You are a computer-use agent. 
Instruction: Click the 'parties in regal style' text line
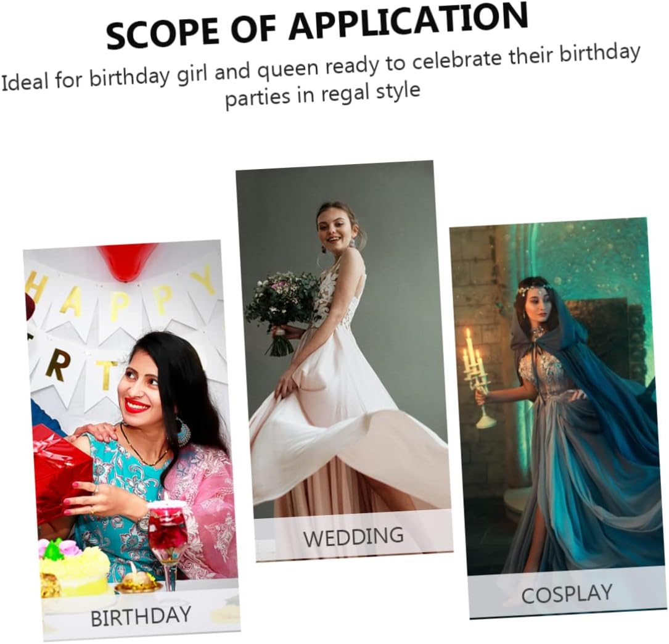tap(322, 94)
